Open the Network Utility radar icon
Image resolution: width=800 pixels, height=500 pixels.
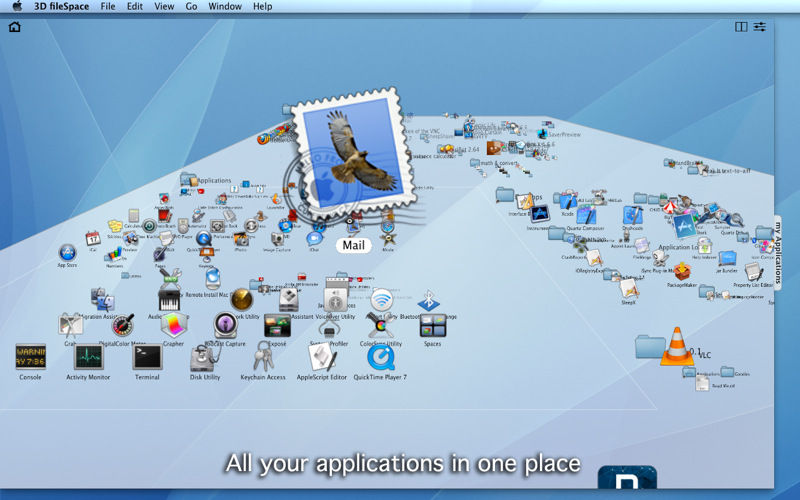241,299
